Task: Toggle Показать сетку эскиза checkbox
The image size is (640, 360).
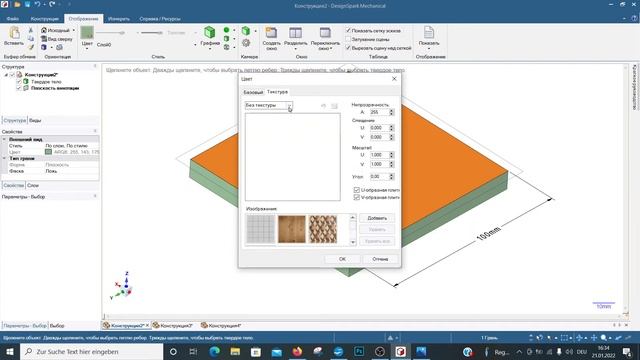Action: 349,31
